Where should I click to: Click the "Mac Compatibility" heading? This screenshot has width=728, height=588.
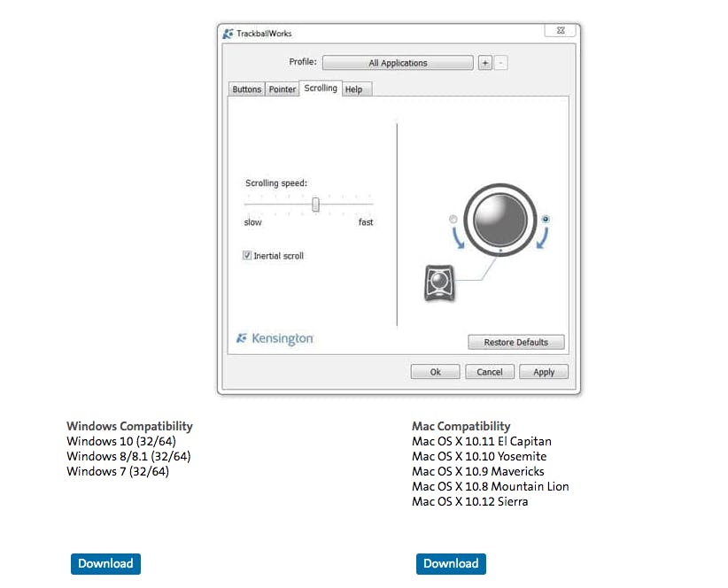pyautogui.click(x=461, y=426)
